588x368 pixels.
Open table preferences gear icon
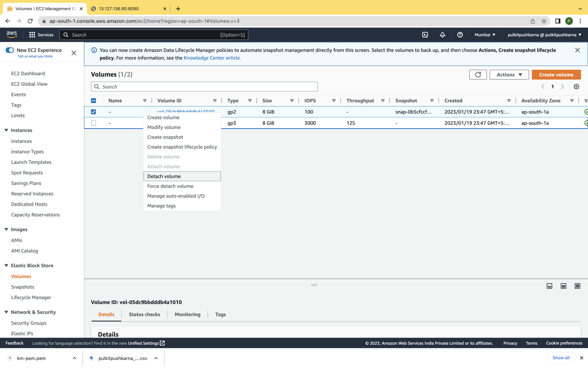[x=576, y=87]
